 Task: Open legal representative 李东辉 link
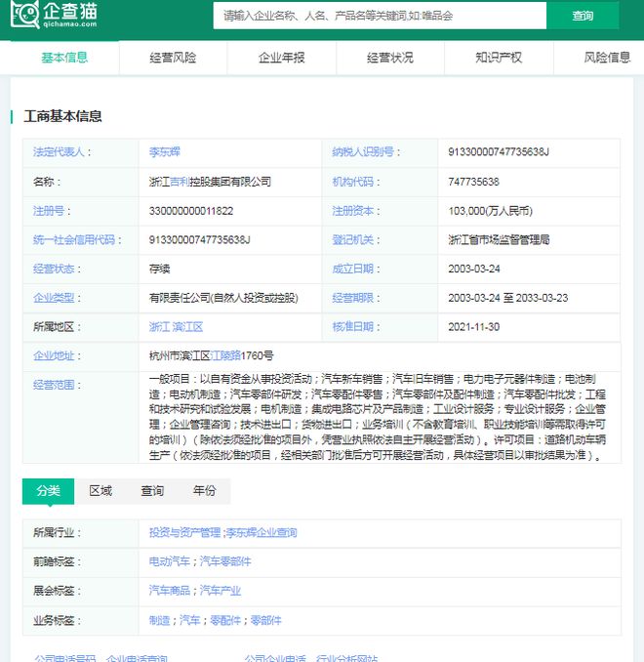tap(165, 152)
